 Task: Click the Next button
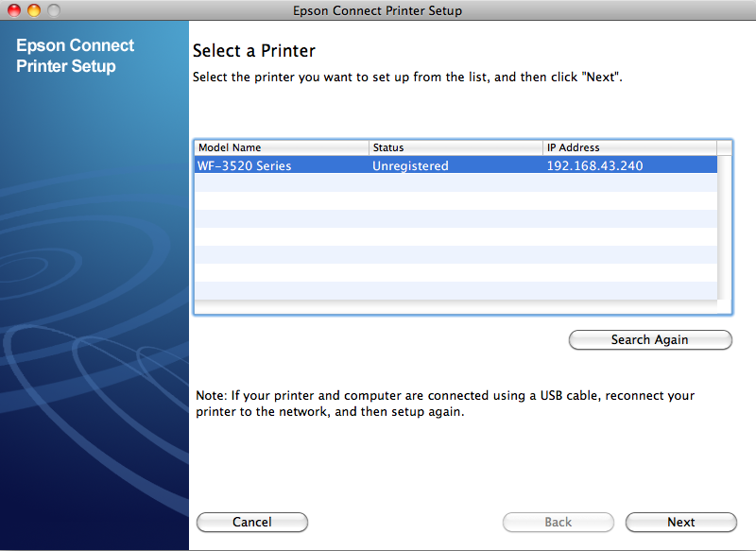(680, 522)
